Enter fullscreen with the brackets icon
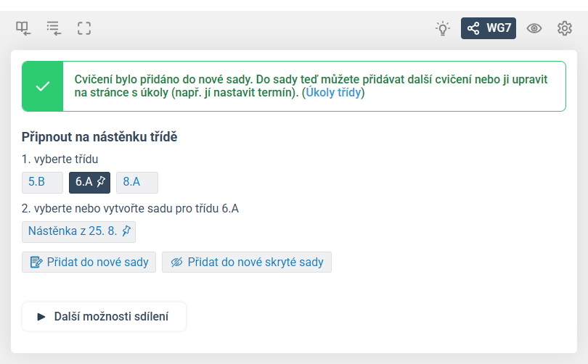 [x=84, y=28]
